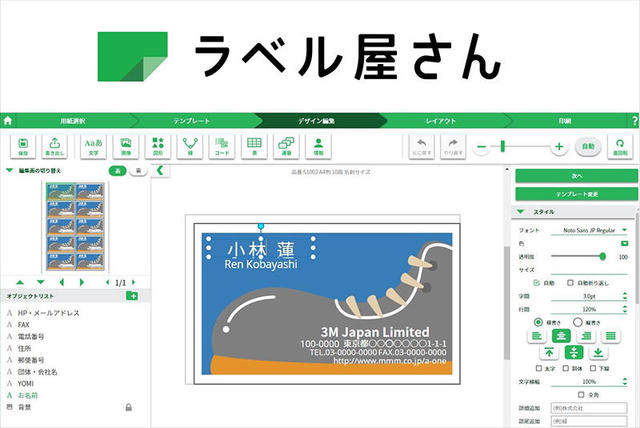Image resolution: width=640 pixels, height=428 pixels.
Task: Click the 次へ next button
Action: 577,176
